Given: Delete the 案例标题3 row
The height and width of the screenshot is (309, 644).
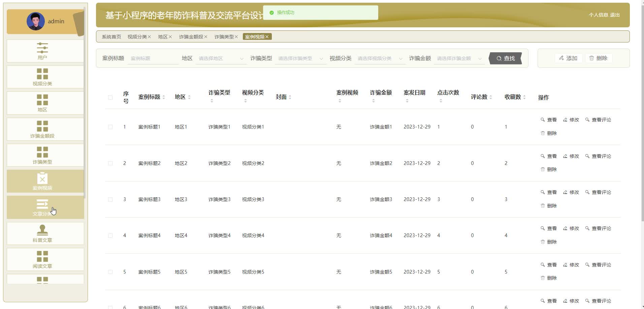Looking at the screenshot, I should tap(549, 206).
